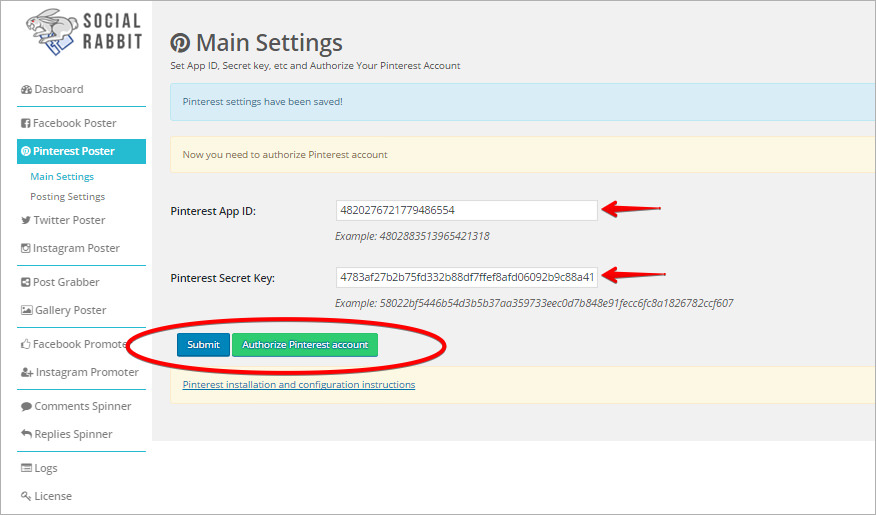The height and width of the screenshot is (515, 876).
Task: Click the Facebook Promoter thumbs-up icon
Action: pyautogui.click(x=25, y=344)
